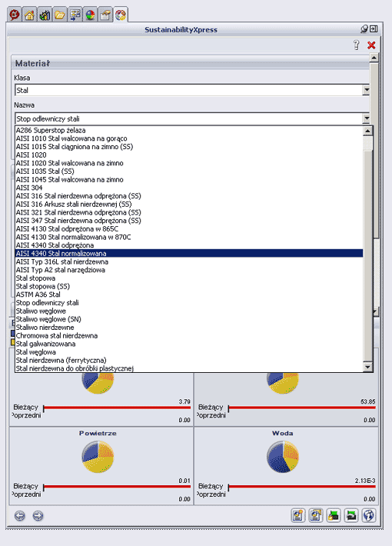Viewport: 392px width, 546px height.
Task: Choose 'AISI 316 Arkusz stali nierdzewnej (SS)'
Action: click(x=189, y=204)
